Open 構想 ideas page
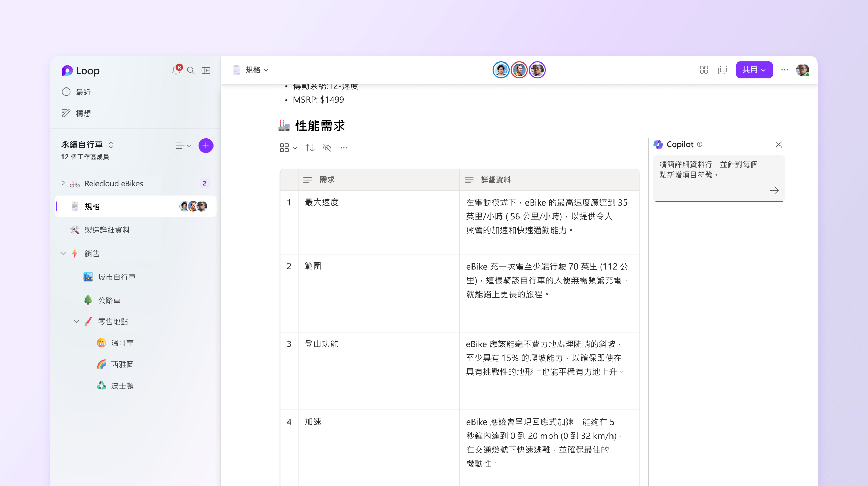 (x=76, y=113)
